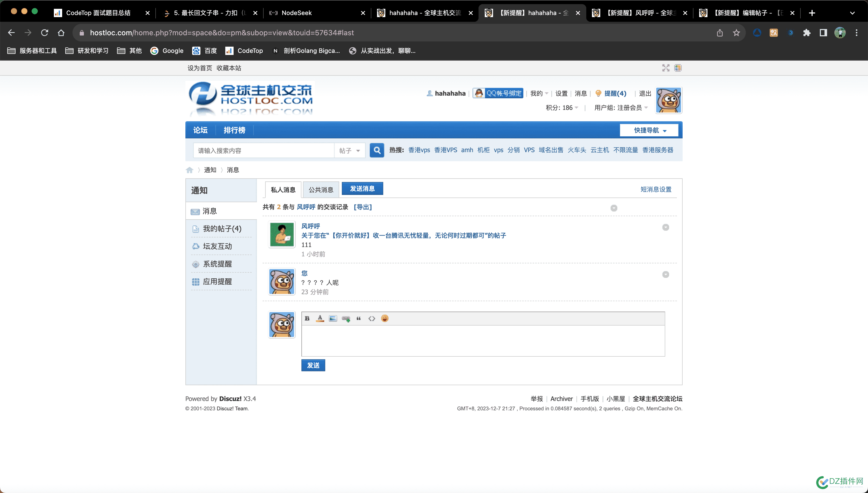
Task: Open the 论坛 navigation item
Action: [x=200, y=130]
